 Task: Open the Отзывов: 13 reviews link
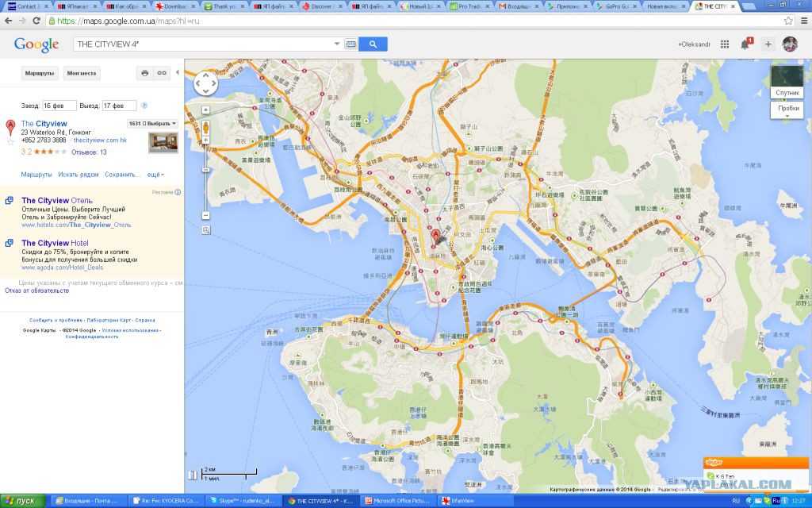pyautogui.click(x=89, y=152)
